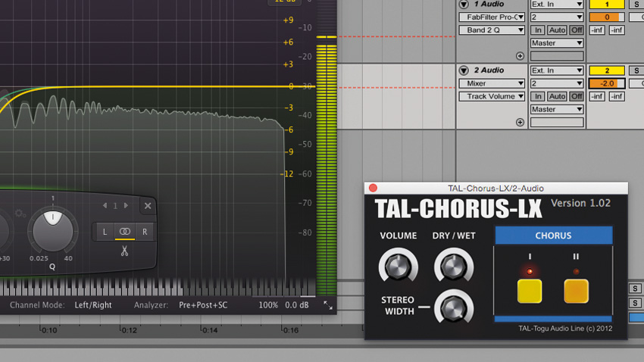644x362 pixels.
Task: Click the 0:14 timeline marker
Action: click(x=210, y=330)
